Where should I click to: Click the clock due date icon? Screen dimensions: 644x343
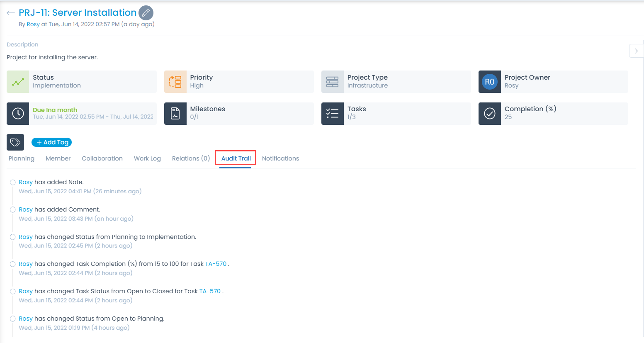click(18, 114)
